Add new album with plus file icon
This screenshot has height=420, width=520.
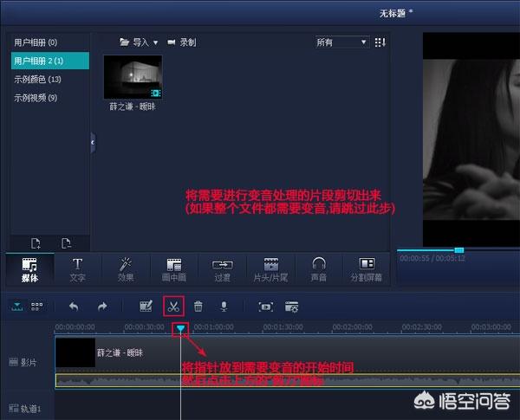pyautogui.click(x=36, y=242)
